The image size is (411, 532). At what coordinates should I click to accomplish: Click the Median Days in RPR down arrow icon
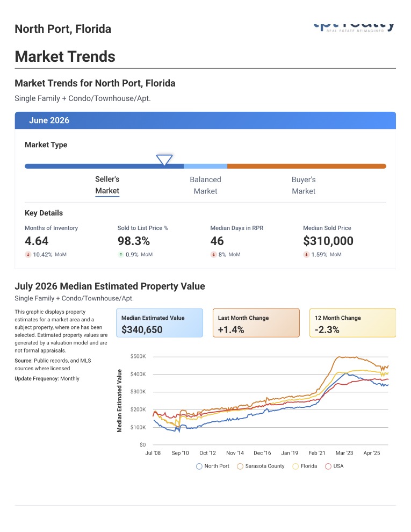(214, 255)
